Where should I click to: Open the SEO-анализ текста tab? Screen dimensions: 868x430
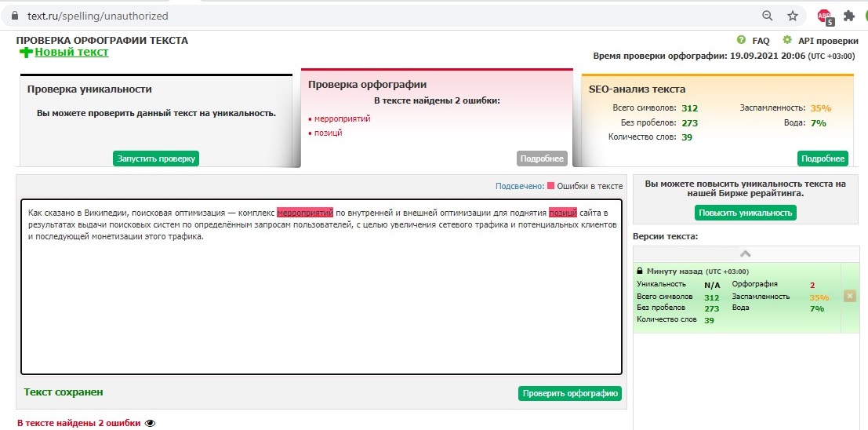point(637,89)
